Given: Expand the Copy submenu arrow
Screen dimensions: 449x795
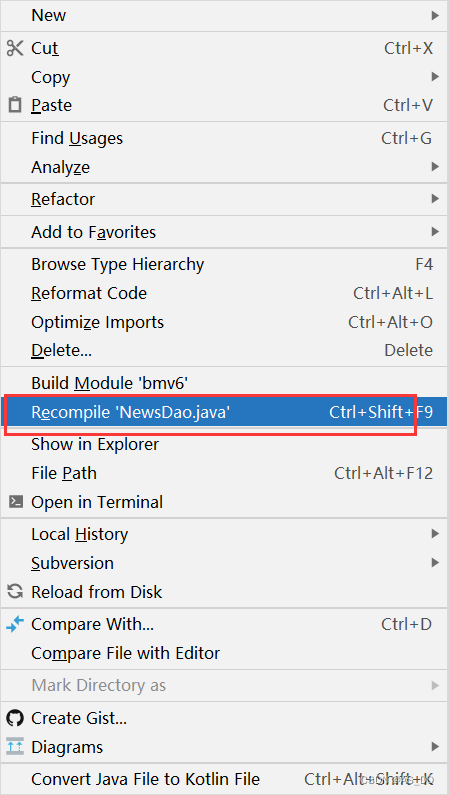Looking at the screenshot, I should [x=435, y=77].
